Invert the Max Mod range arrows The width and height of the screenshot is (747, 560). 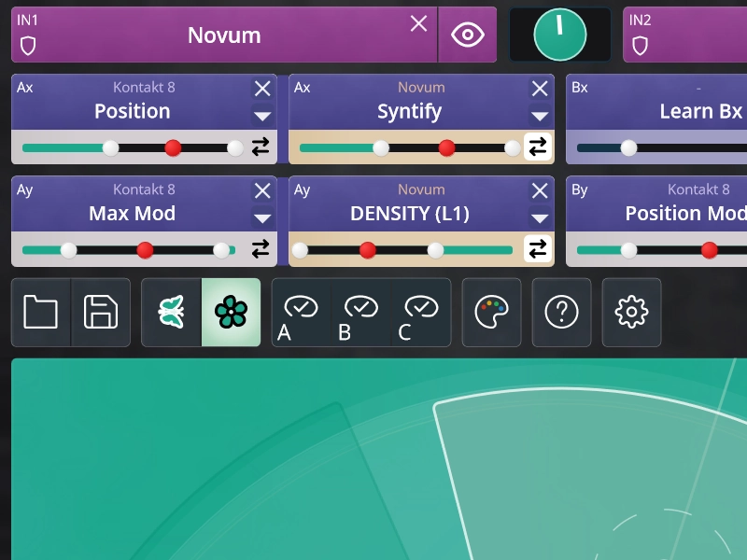[261, 249]
